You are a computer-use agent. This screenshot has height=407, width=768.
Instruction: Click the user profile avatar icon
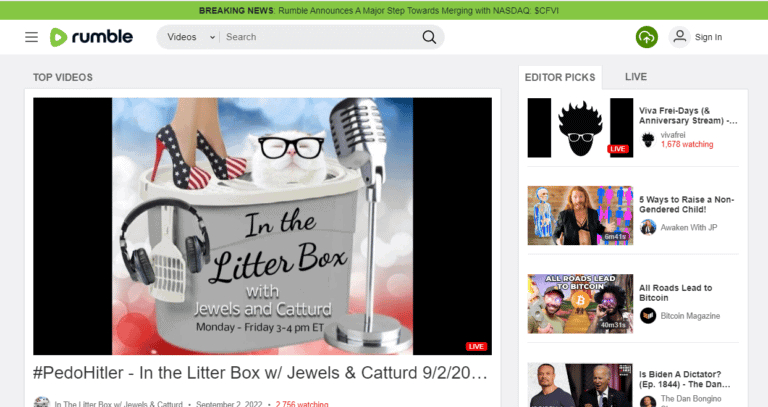point(680,37)
